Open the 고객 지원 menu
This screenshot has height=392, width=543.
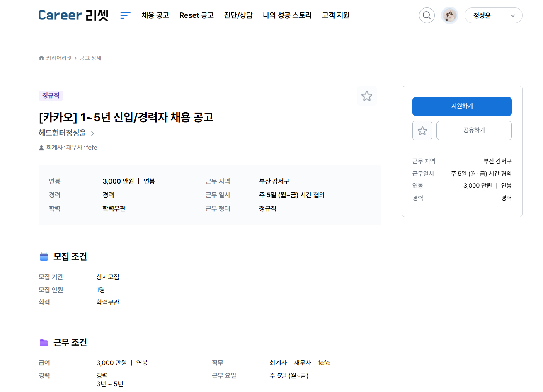336,15
